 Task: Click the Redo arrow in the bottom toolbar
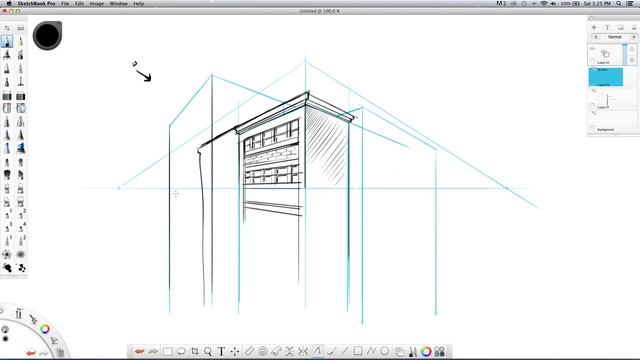153,351
